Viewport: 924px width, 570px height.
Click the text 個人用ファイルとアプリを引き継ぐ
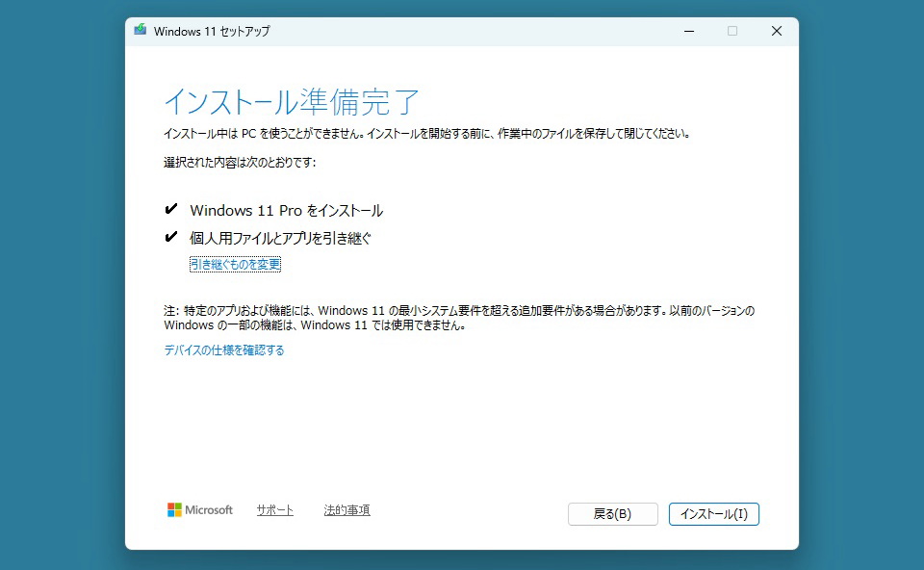tap(280, 238)
